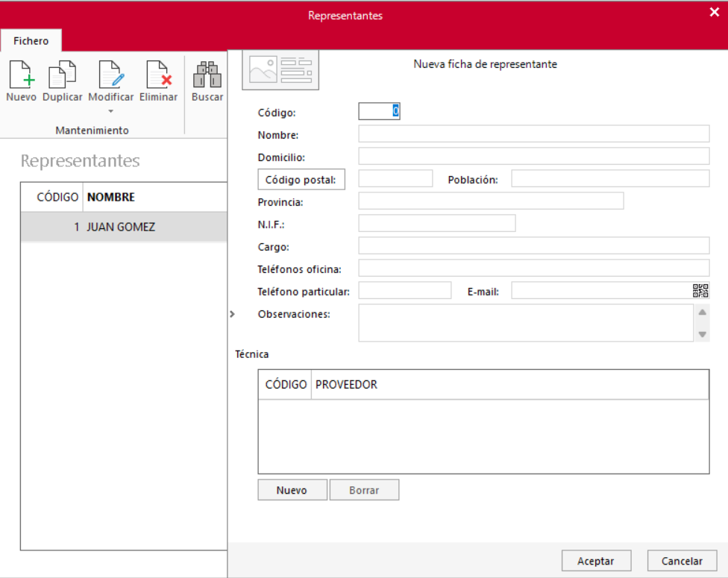Open the Buscar binoculars tool
Image resolution: width=728 pixels, height=578 pixels.
(x=207, y=75)
